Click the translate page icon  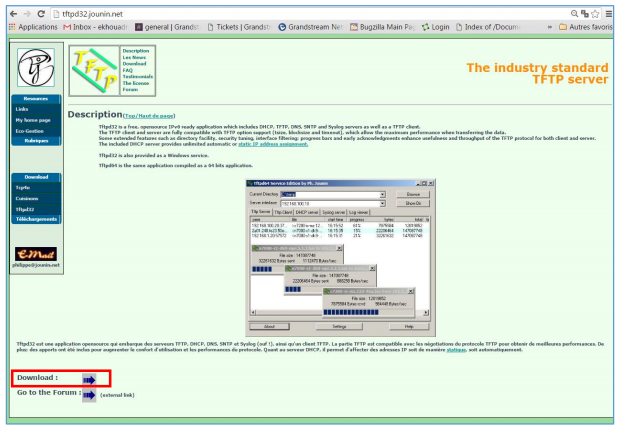(585, 14)
